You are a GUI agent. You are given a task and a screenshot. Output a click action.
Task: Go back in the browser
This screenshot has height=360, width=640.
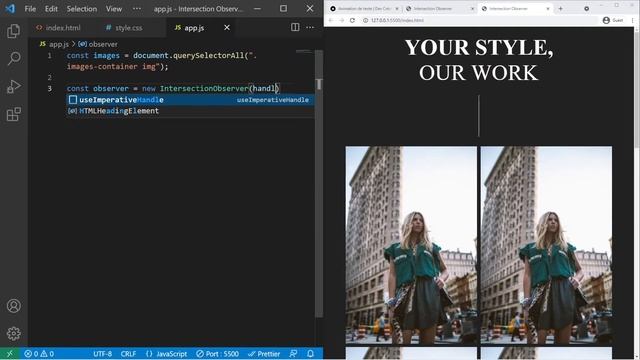pyautogui.click(x=331, y=20)
